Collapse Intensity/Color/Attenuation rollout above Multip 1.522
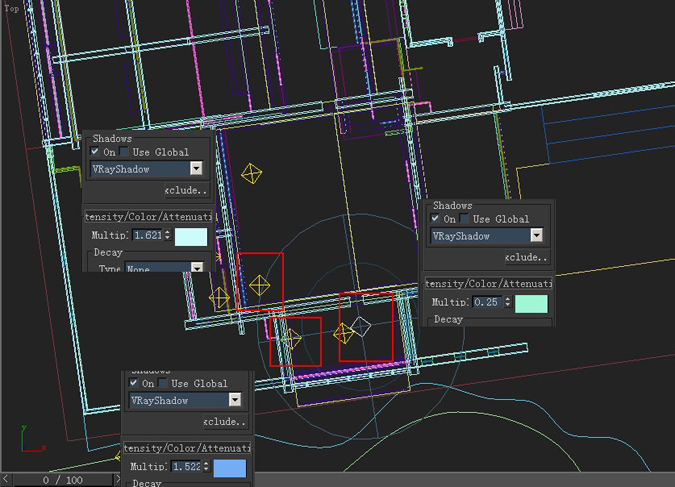Viewport: 675px width, 487px height. pos(187,448)
